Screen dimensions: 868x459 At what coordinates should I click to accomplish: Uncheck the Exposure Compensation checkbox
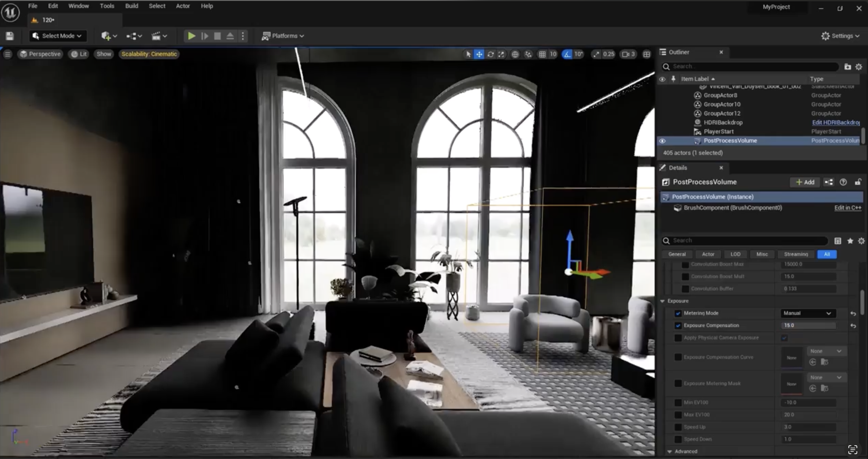coord(678,326)
